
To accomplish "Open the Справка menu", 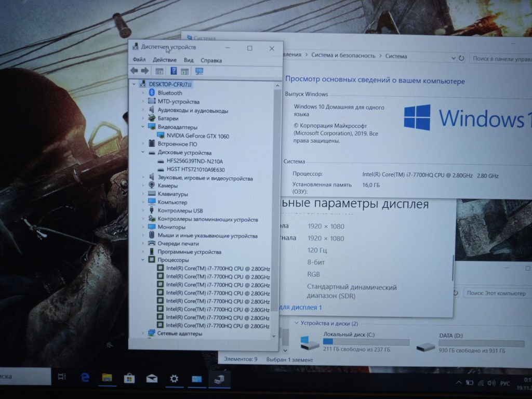I will point(211,60).
